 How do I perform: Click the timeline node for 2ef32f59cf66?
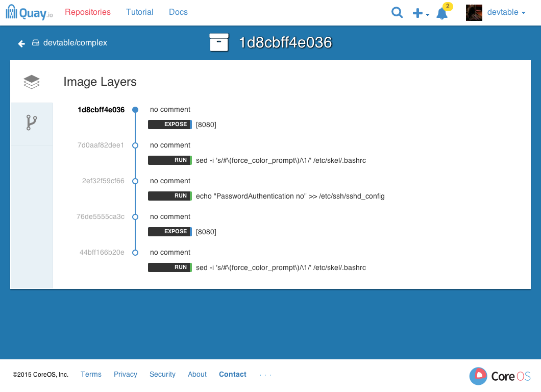(x=135, y=181)
